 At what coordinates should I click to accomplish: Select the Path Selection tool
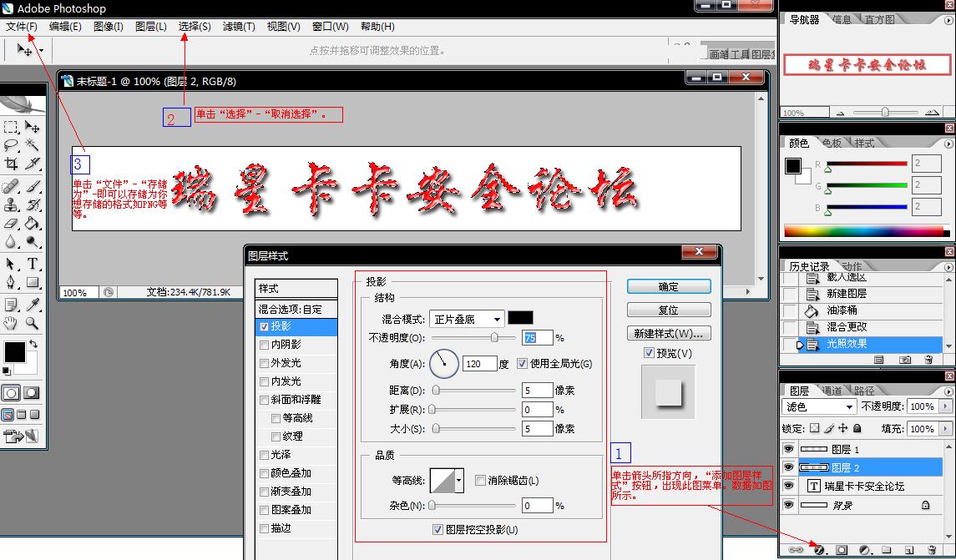point(10,264)
